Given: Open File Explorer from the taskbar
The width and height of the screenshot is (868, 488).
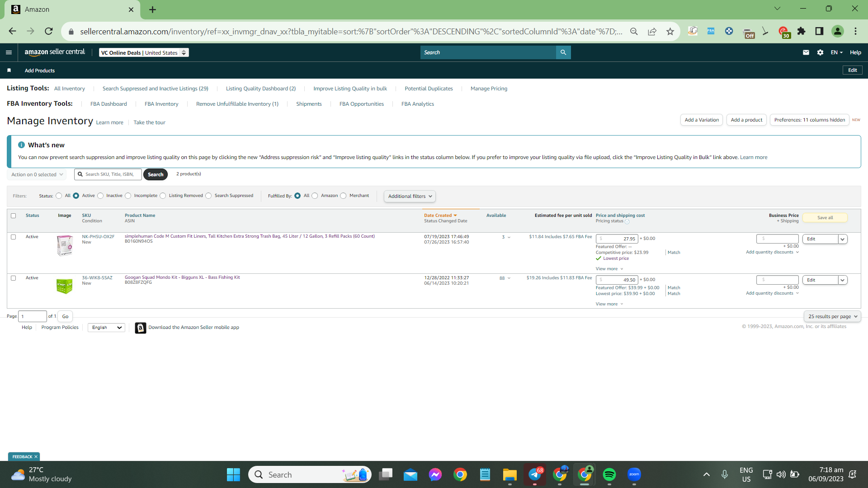Looking at the screenshot, I should (x=510, y=474).
